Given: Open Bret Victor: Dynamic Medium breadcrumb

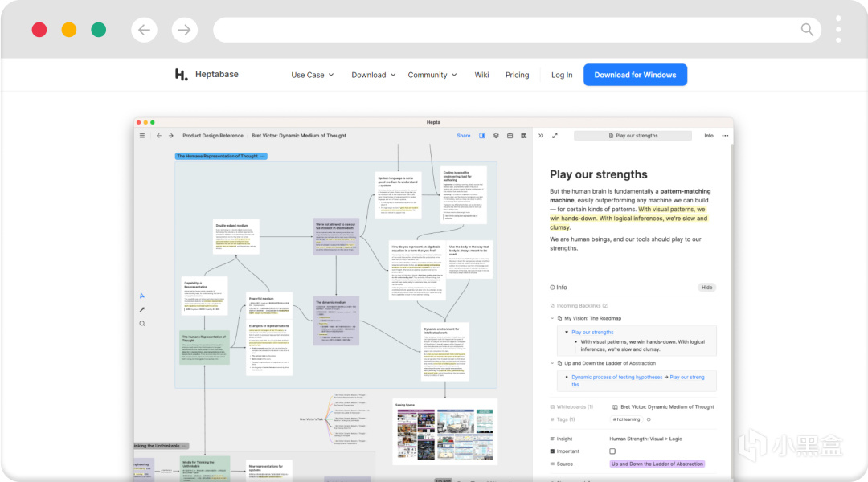Looking at the screenshot, I should [299, 136].
